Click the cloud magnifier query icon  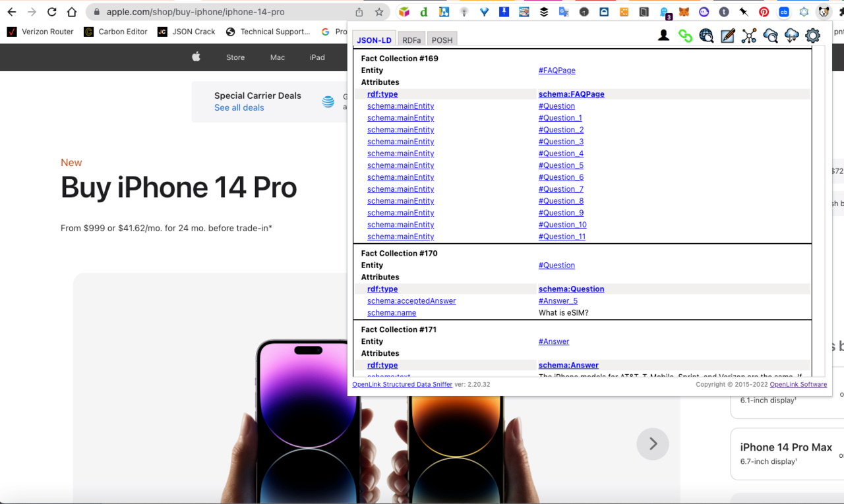click(770, 36)
